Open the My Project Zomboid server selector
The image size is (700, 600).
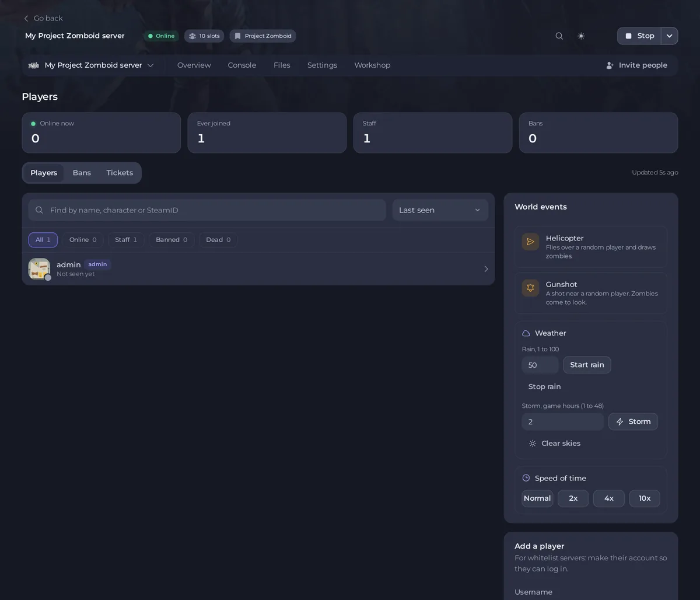pos(91,65)
